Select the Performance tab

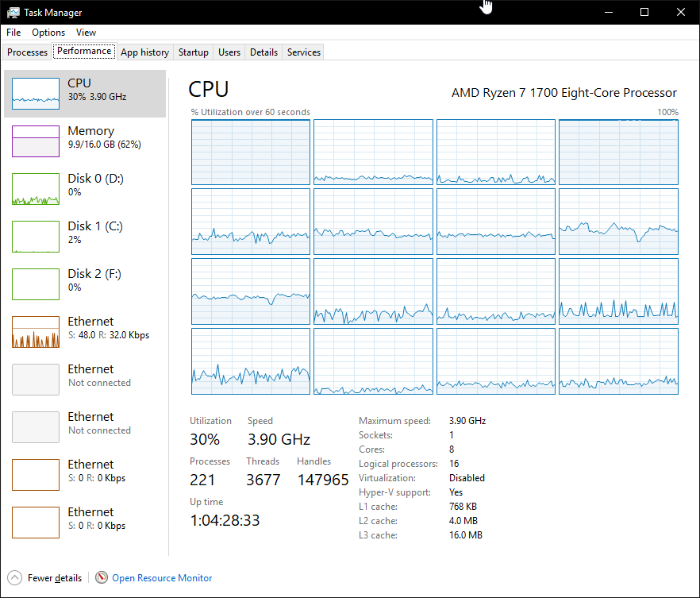click(x=84, y=51)
